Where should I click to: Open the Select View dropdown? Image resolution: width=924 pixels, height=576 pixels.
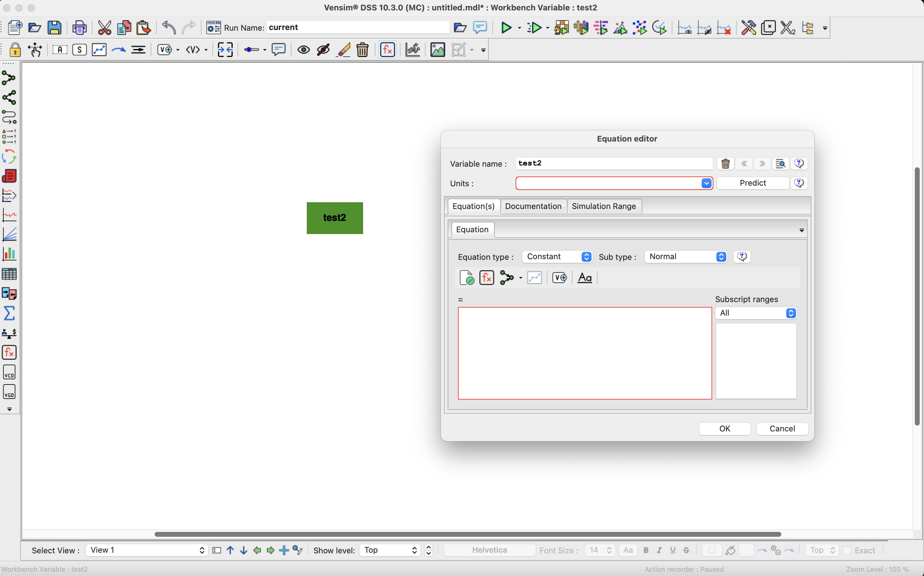point(147,550)
